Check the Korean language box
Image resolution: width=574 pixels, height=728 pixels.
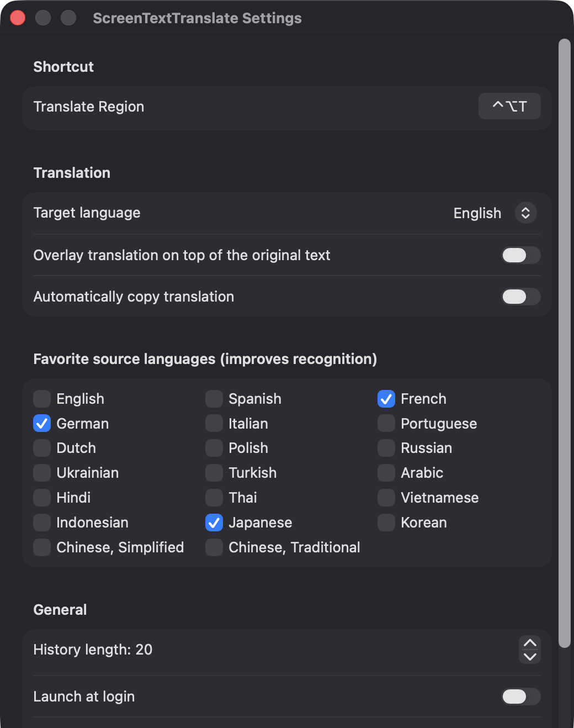point(386,523)
